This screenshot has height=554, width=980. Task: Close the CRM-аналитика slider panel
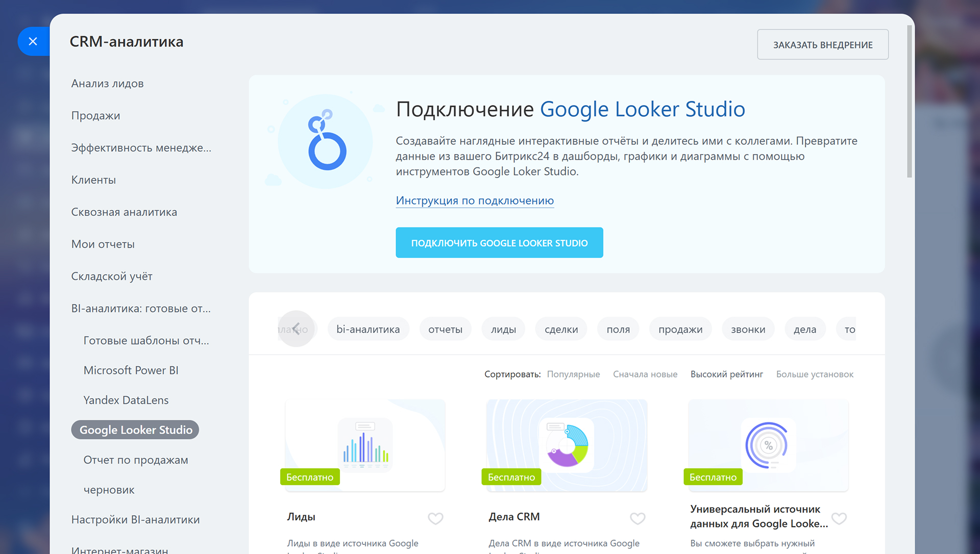[x=33, y=41]
